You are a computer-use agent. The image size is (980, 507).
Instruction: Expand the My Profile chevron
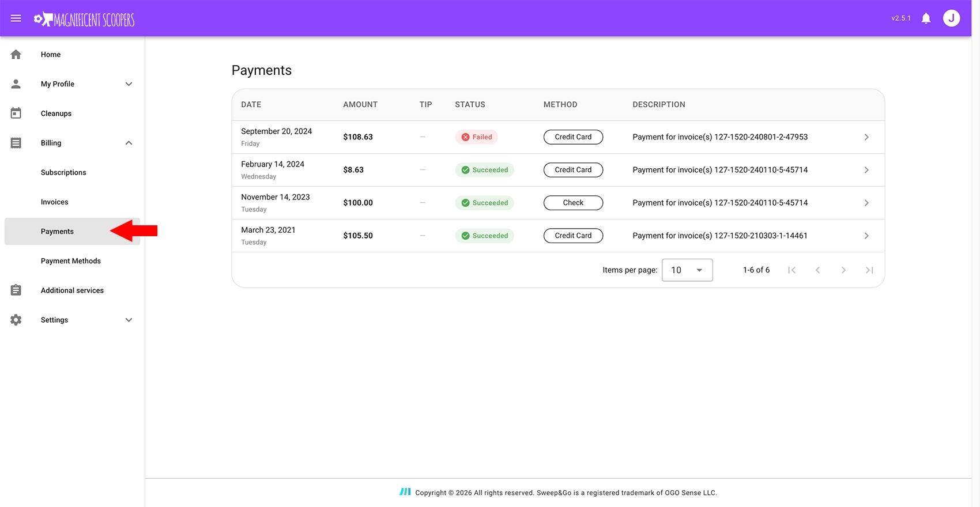pos(129,84)
